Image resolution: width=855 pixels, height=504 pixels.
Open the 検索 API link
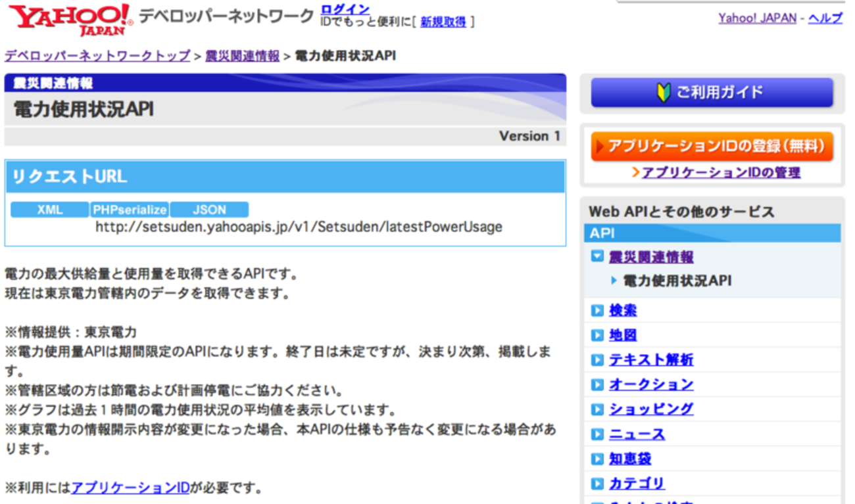point(623,310)
